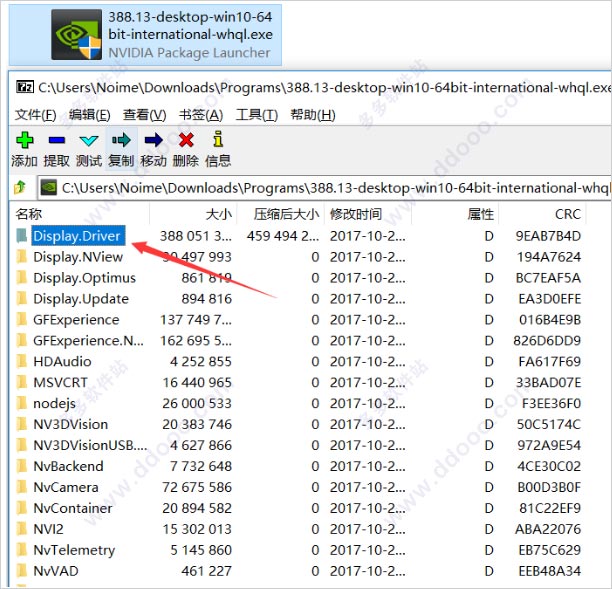This screenshot has height=589, width=612.
Task: Select the nodejs row name
Action: (x=55, y=404)
